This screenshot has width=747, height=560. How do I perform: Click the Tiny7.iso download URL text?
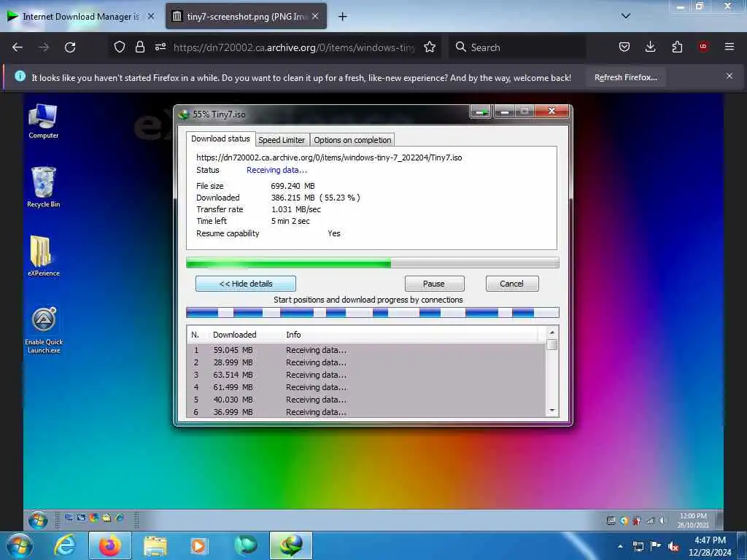(329, 157)
